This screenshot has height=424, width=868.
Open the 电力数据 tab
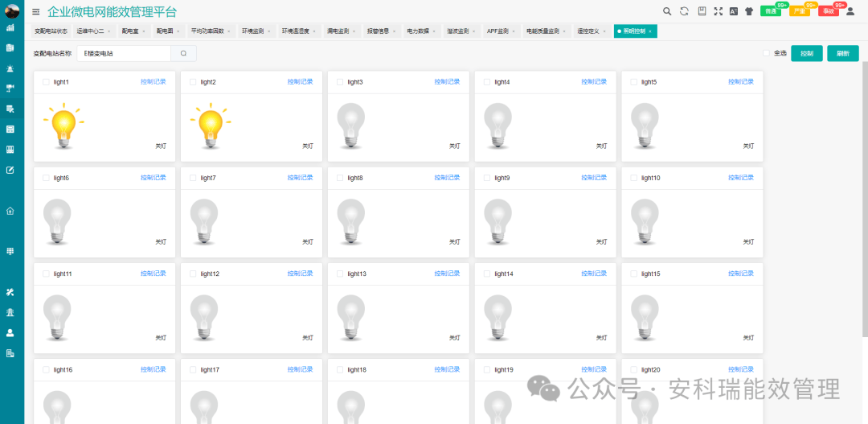(x=417, y=31)
